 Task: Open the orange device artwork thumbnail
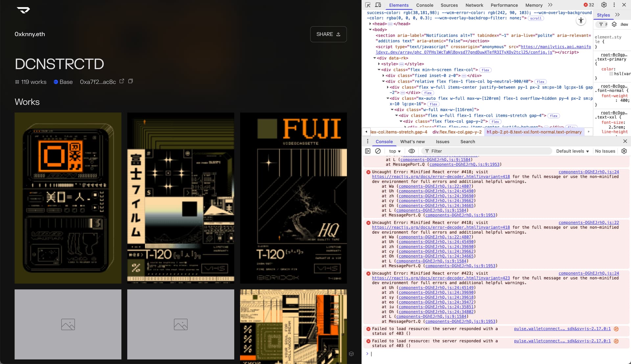(68, 198)
